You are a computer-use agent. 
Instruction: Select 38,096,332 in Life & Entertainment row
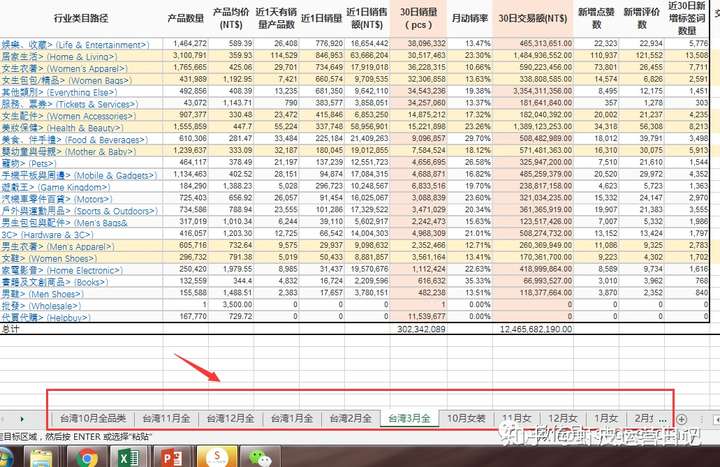(418, 44)
